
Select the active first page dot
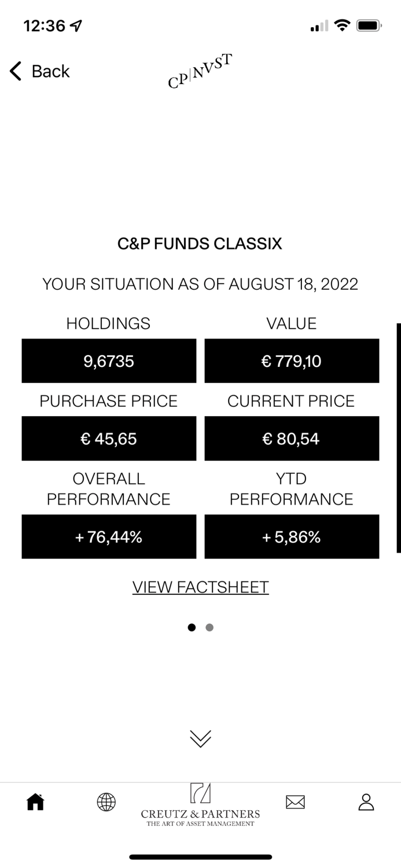click(192, 627)
